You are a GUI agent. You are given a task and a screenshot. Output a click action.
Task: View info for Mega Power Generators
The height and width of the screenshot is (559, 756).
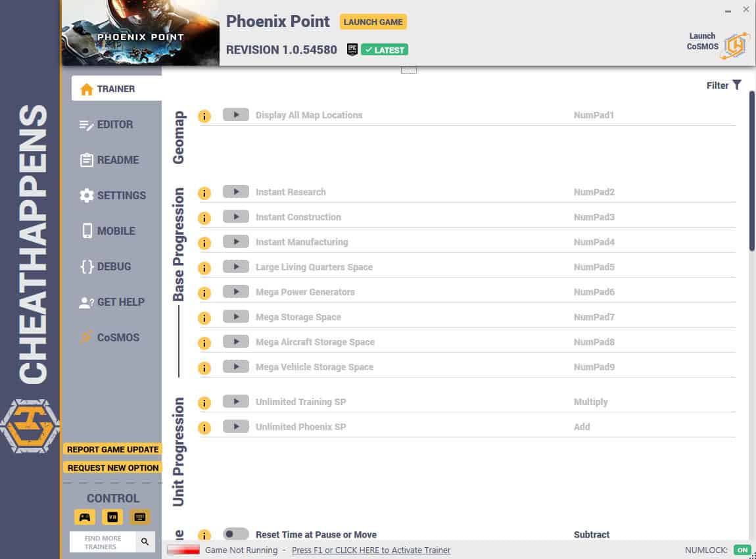coord(204,293)
